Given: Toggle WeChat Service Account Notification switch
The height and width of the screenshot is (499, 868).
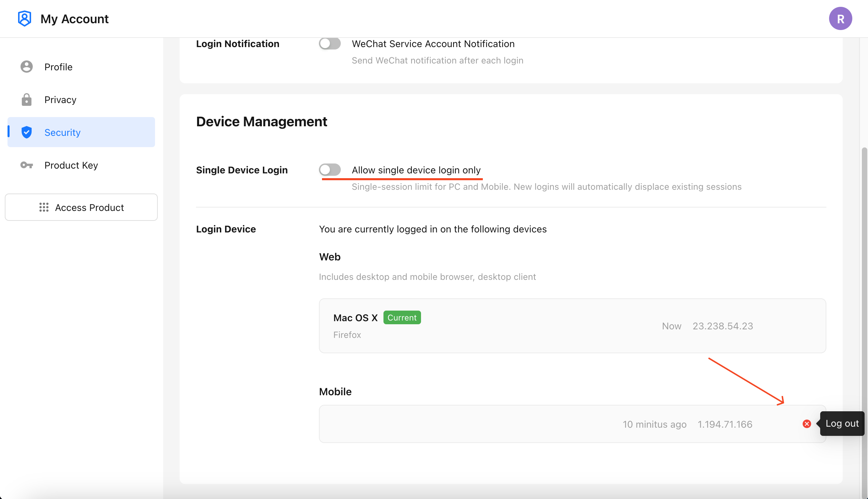Looking at the screenshot, I should tap(330, 44).
